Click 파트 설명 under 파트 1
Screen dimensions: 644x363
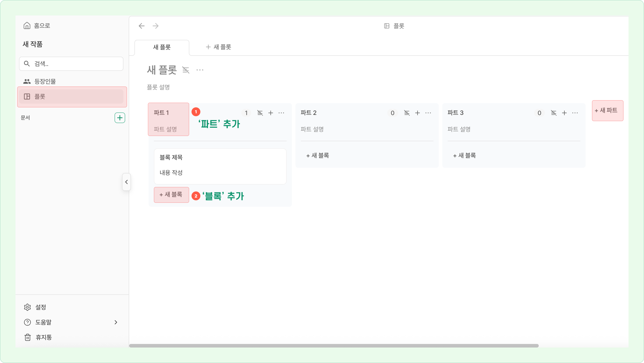165,129
